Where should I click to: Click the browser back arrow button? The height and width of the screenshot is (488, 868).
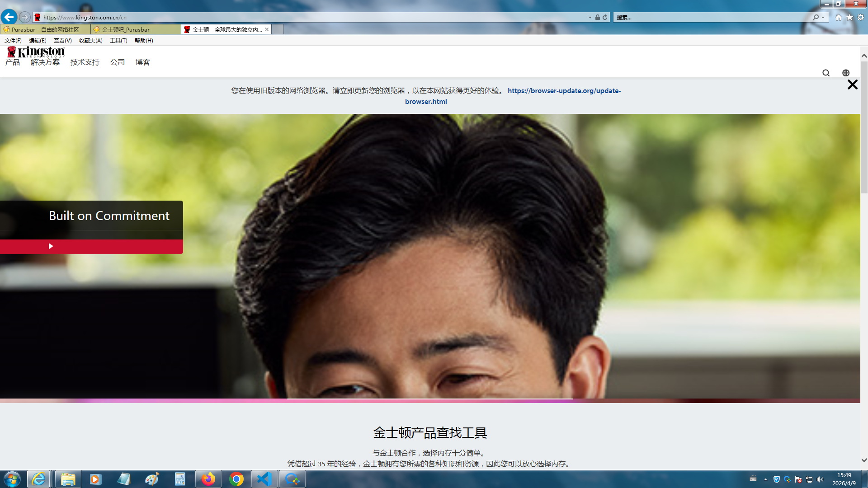[9, 17]
